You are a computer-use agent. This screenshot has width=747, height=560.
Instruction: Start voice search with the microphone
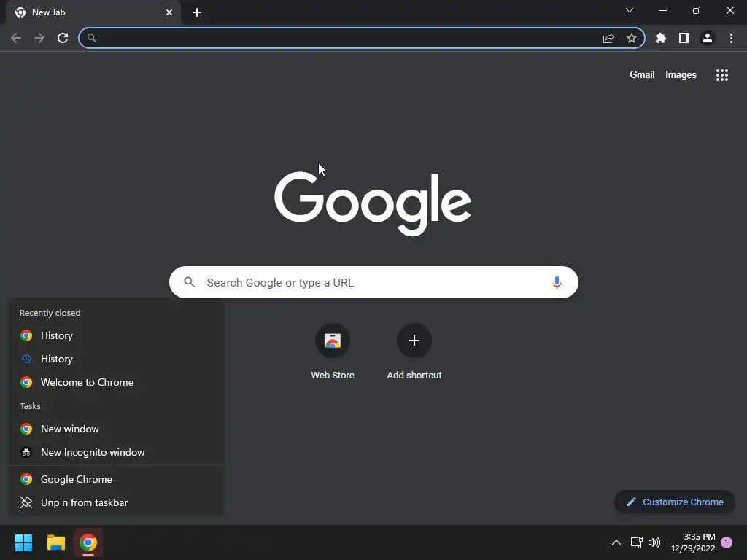(557, 282)
